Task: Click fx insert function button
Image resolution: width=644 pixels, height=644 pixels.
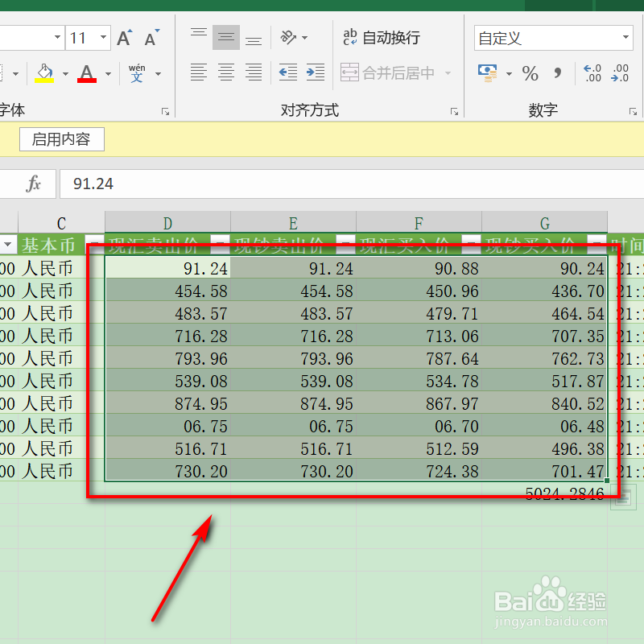Action: (34, 184)
